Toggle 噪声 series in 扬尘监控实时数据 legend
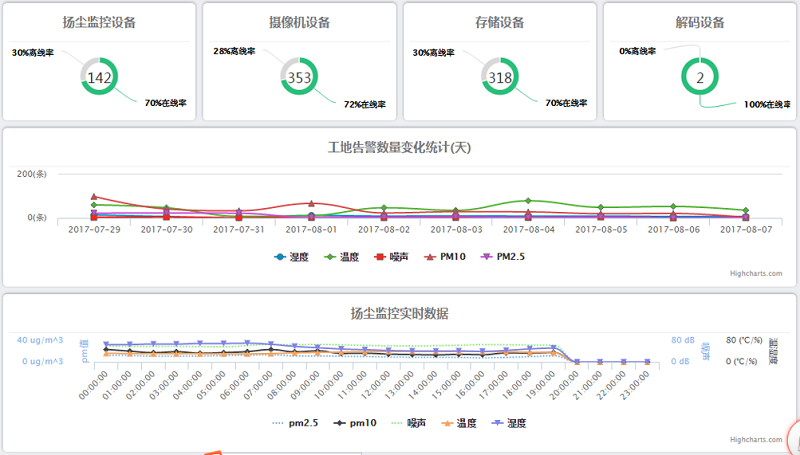 coord(410,423)
